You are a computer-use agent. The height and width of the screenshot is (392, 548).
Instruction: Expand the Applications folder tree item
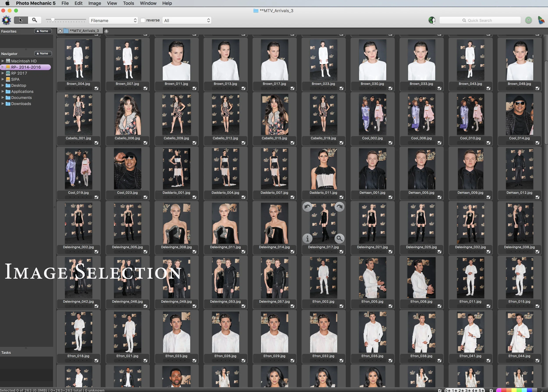click(3, 91)
